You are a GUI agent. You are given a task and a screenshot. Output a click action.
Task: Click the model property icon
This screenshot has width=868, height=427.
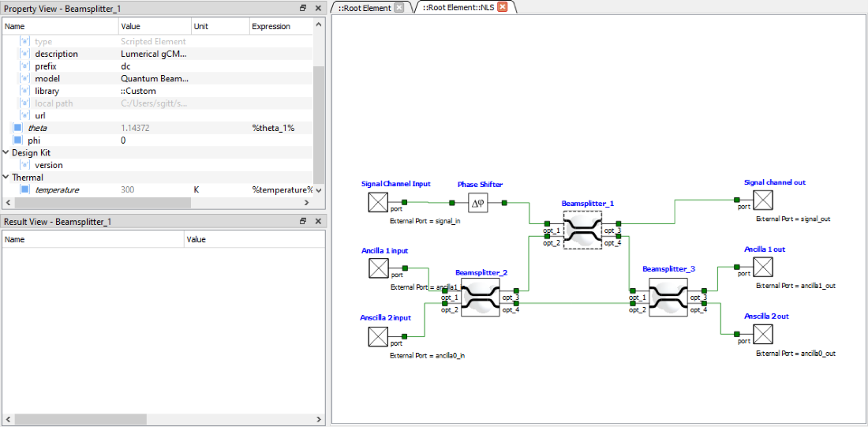tap(24, 79)
